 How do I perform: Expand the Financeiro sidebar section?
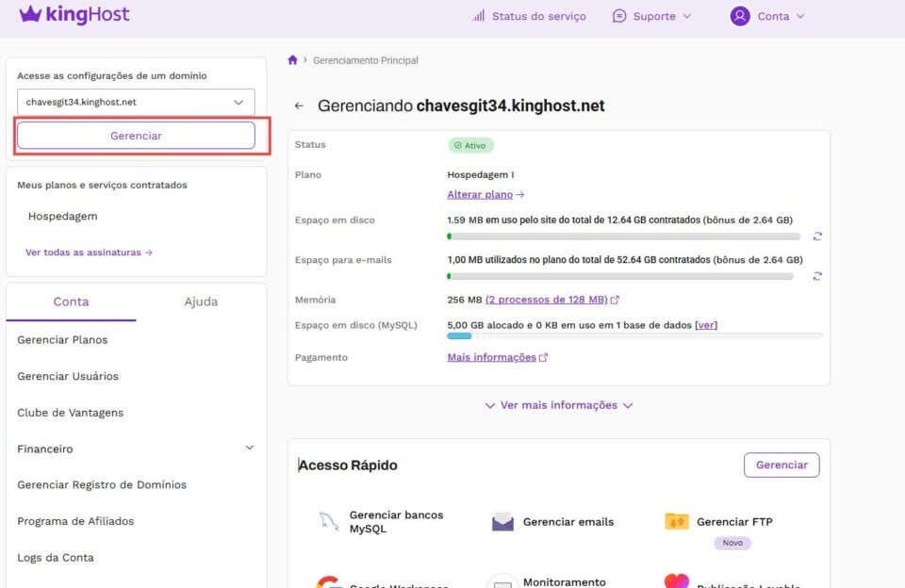coord(249,449)
